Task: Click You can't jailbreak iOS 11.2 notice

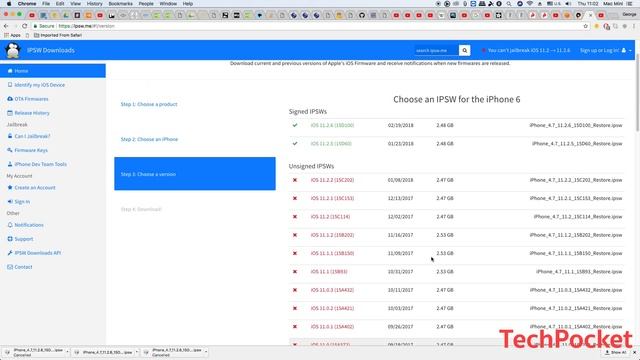Action: tap(526, 50)
